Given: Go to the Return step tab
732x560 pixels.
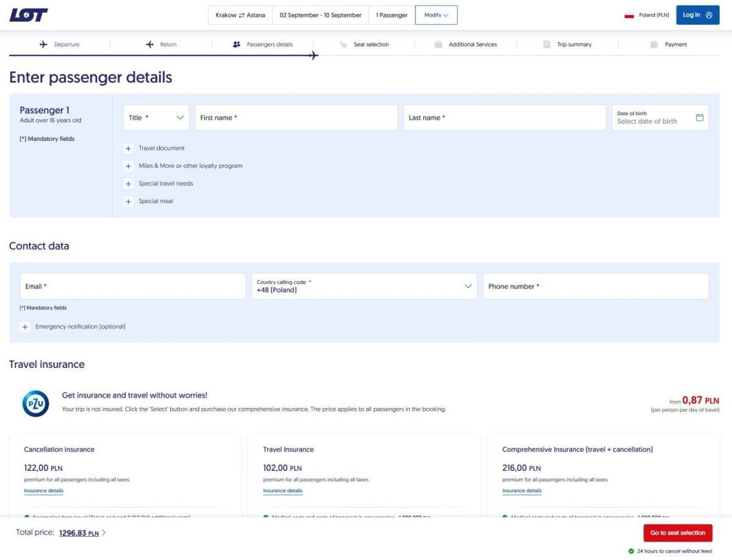Looking at the screenshot, I should (x=162, y=45).
